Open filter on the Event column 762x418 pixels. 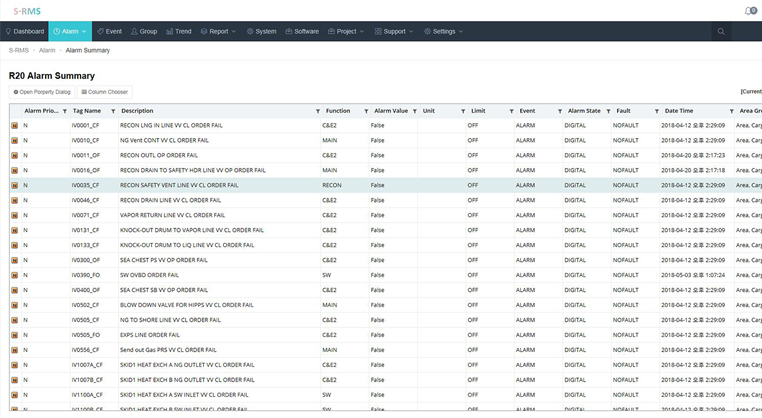tap(557, 111)
